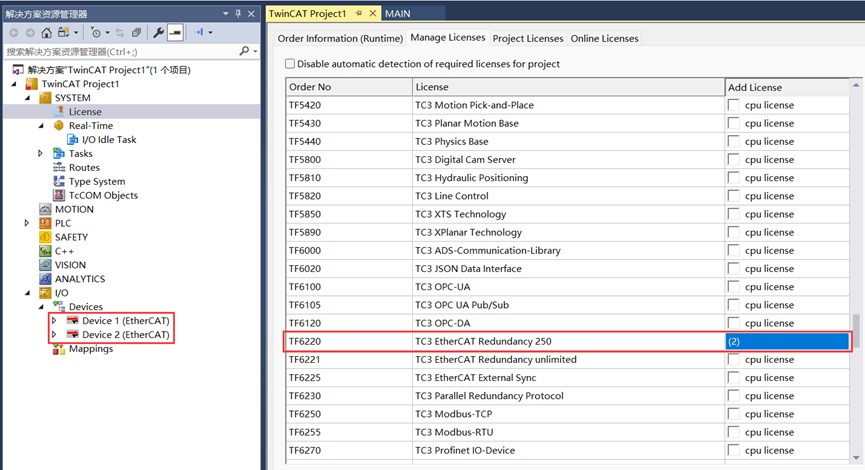Collapse the I/O tree node
The image size is (865, 470).
[28, 293]
